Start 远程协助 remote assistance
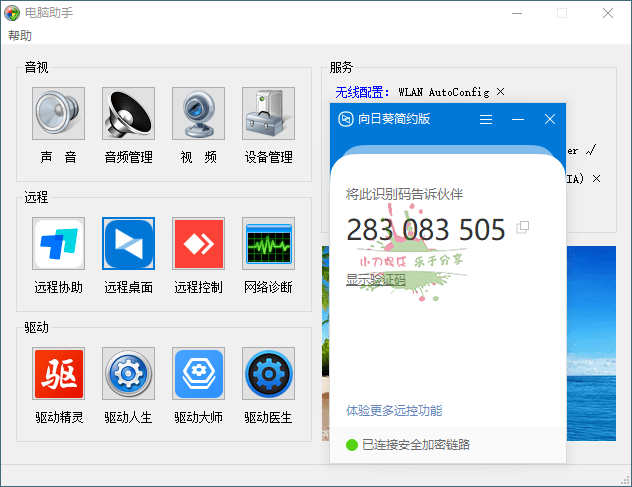The image size is (632, 487). [58, 243]
